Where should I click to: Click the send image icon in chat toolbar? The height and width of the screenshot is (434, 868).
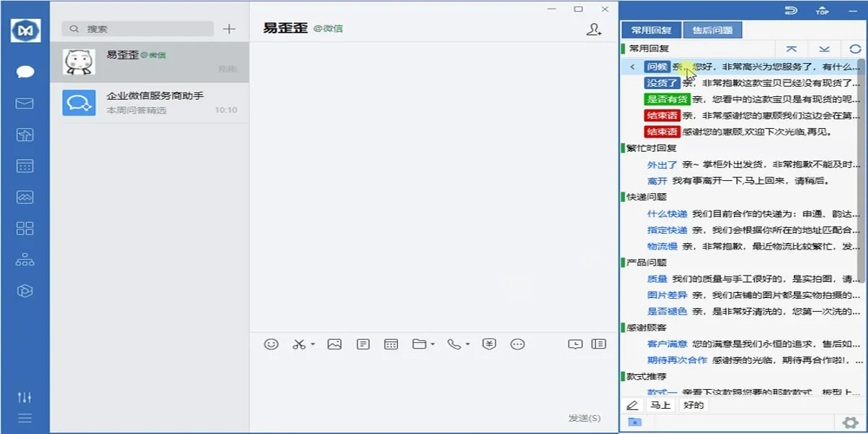pyautogui.click(x=334, y=344)
